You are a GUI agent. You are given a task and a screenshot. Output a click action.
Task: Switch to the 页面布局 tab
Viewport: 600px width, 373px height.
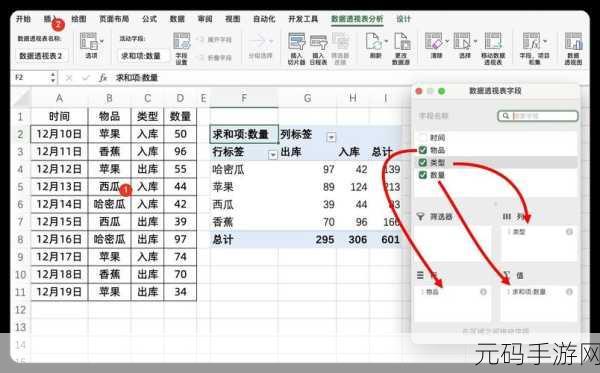(114, 19)
